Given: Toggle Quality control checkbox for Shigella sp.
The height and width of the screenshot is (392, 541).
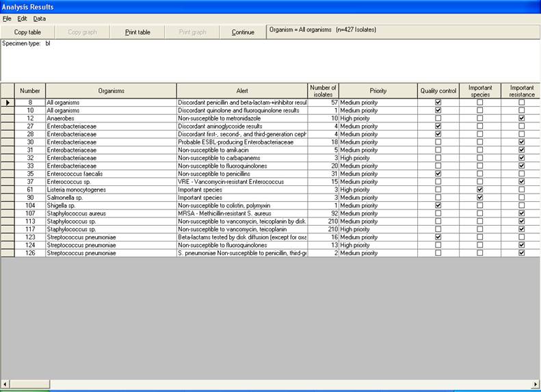Looking at the screenshot, I should pyautogui.click(x=438, y=206).
